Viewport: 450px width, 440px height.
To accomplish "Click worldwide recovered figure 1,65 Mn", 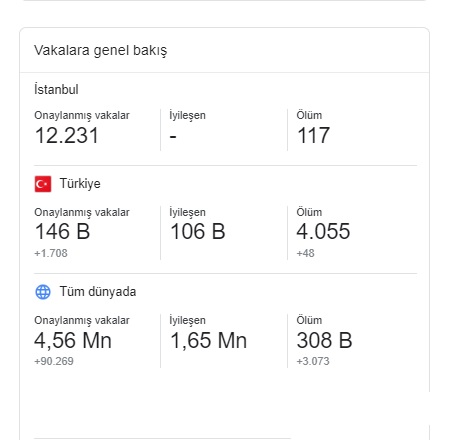I will (208, 340).
